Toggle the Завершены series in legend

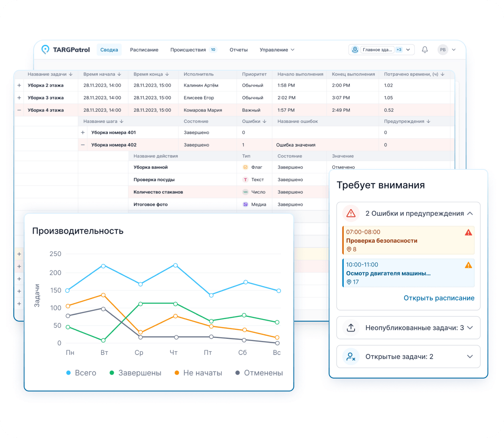pyautogui.click(x=135, y=373)
